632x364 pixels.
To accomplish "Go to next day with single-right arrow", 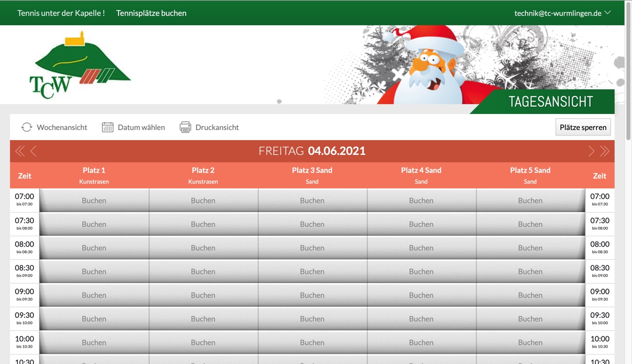I will coord(591,151).
